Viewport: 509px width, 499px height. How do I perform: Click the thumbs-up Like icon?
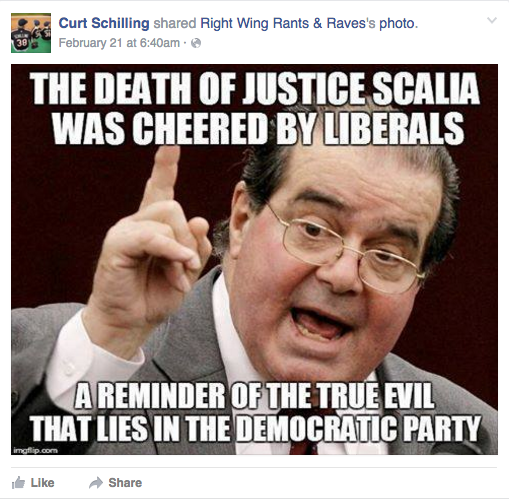coord(19,483)
